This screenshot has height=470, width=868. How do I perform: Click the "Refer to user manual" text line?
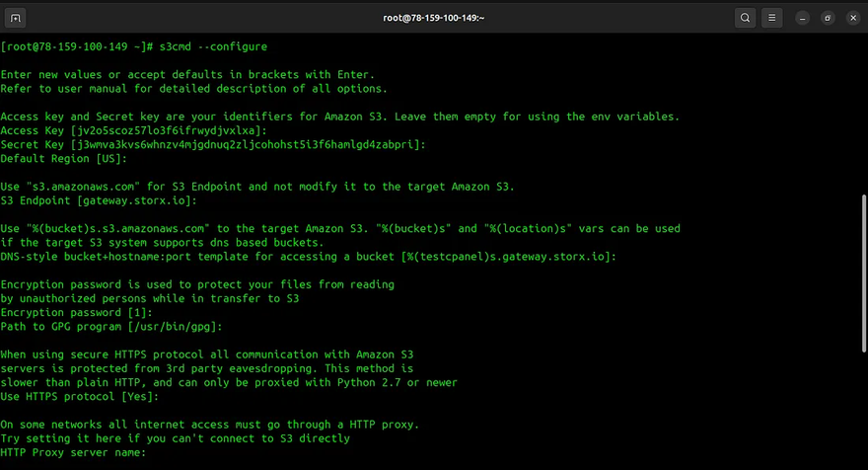tap(187, 88)
